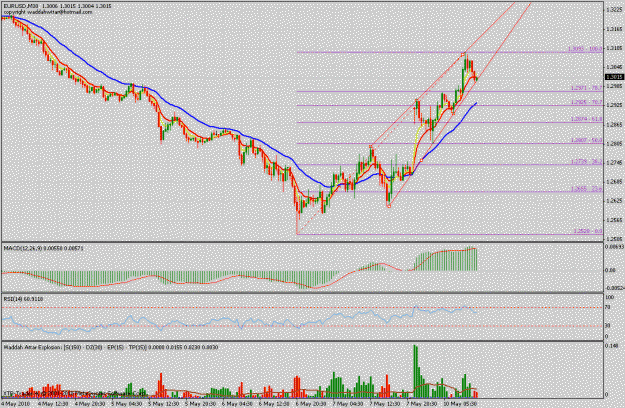Click the 6 May 12:30 time axis label
Image resolution: width=625 pixels, height=408 pixels.
tap(274, 404)
